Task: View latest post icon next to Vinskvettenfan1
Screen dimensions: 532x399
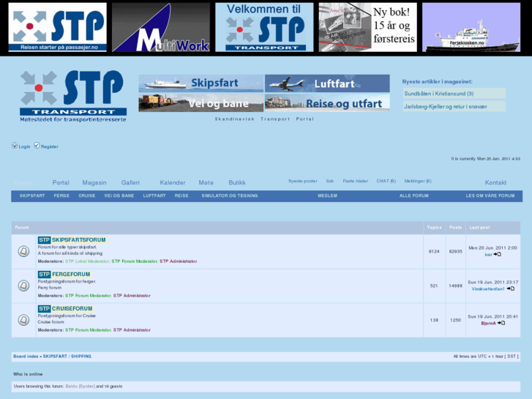Action: [511, 288]
